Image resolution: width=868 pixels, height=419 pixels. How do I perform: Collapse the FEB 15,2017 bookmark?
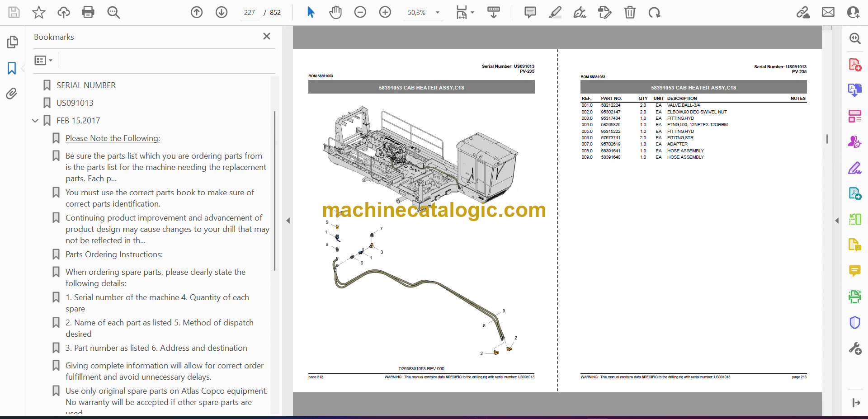(x=35, y=121)
